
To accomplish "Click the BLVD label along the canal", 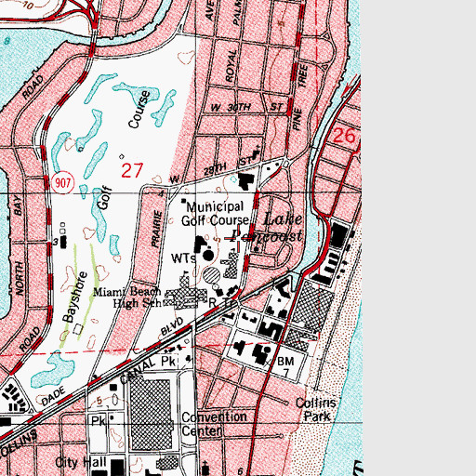I will click(171, 326).
